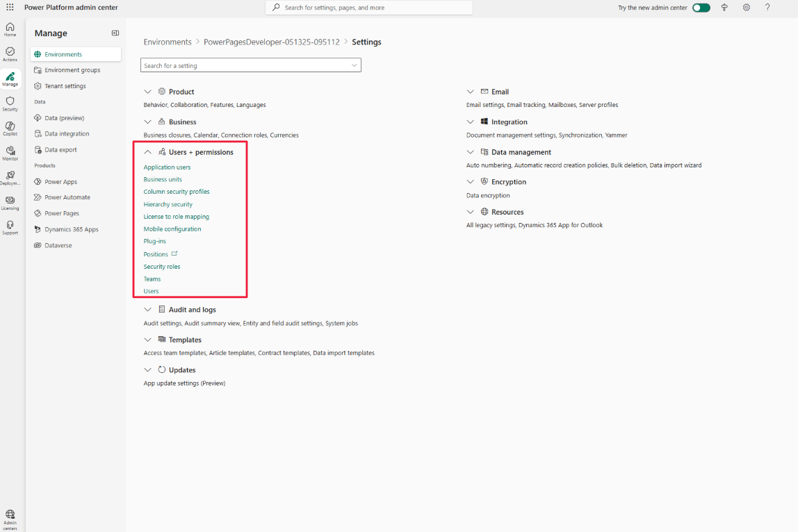Open Column security profiles link

tap(177, 192)
